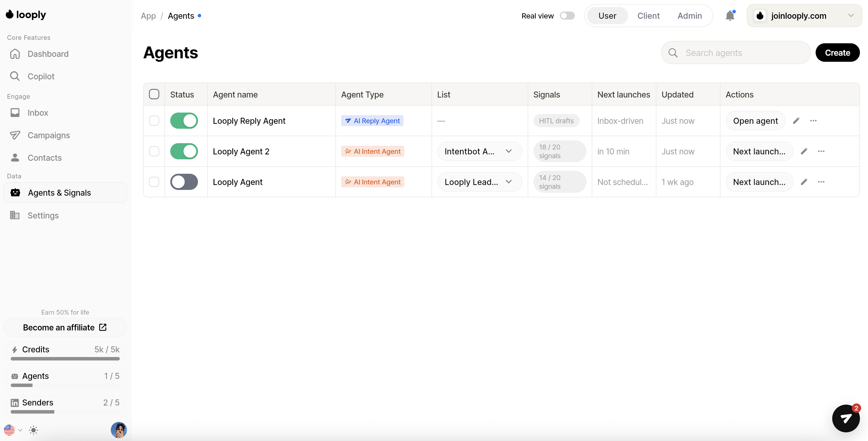The width and height of the screenshot is (868, 441).
Task: Open language selector chevron
Action: coord(20,430)
